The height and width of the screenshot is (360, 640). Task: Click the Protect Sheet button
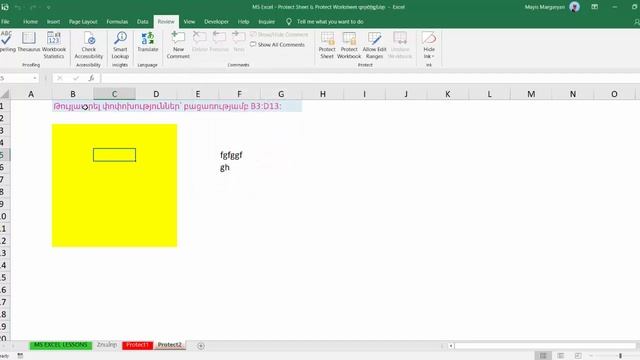(327, 45)
